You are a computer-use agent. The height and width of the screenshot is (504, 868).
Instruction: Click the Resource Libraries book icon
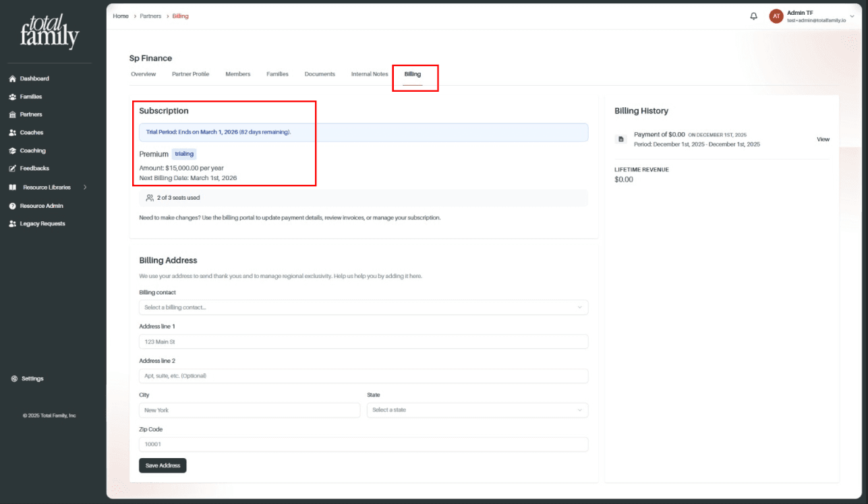point(12,188)
